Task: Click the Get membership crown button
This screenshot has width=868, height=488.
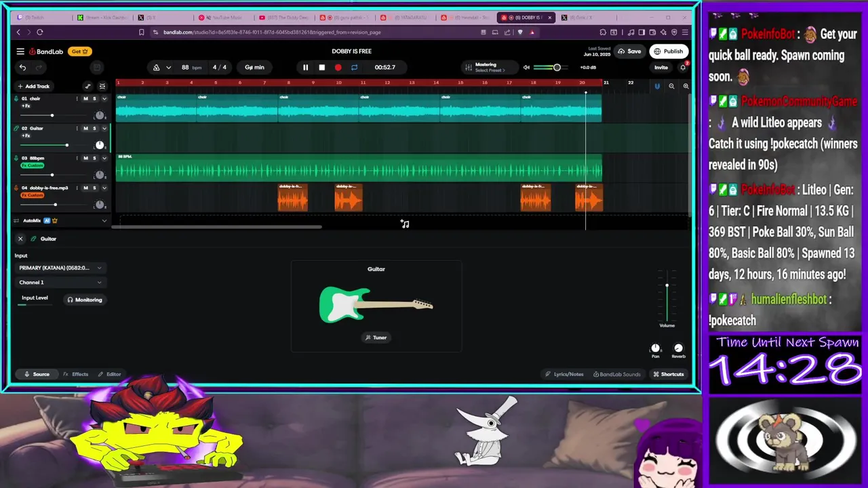Action: (x=79, y=52)
